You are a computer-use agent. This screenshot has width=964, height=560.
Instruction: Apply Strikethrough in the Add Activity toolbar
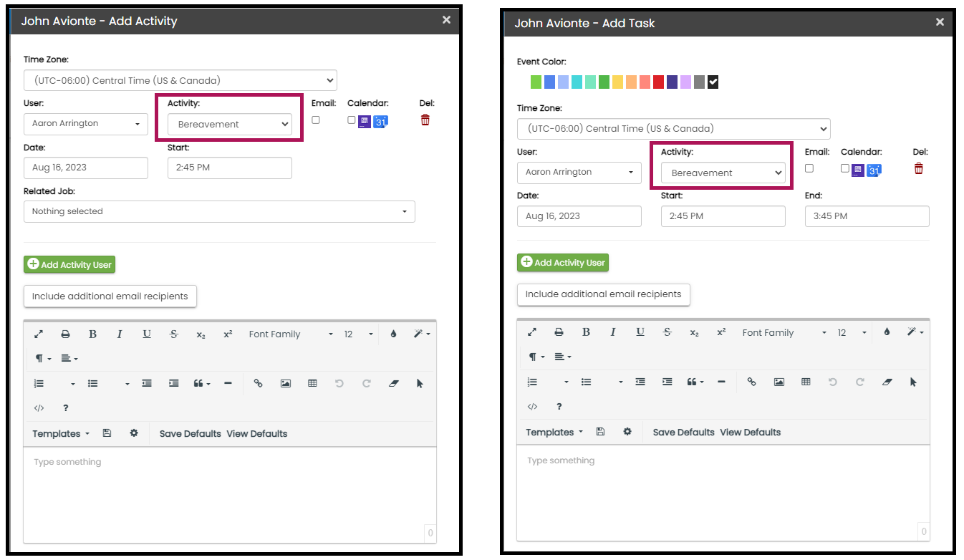coord(173,334)
